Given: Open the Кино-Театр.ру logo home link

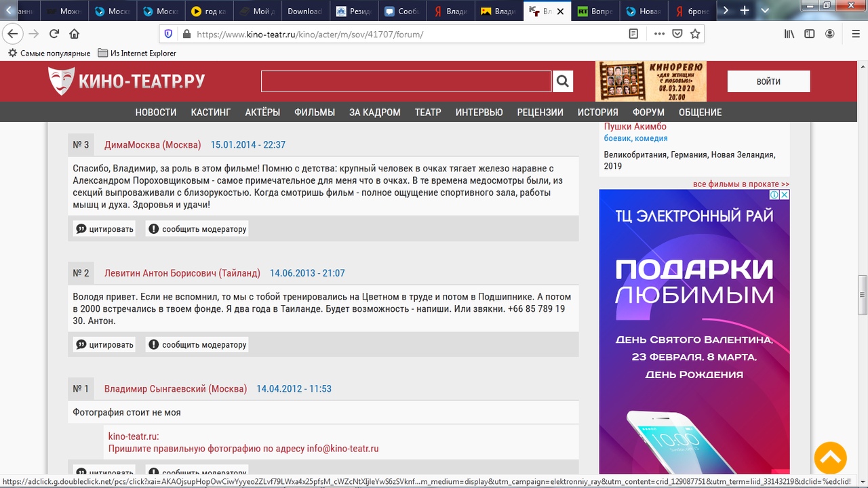Looking at the screenshot, I should pos(127,81).
